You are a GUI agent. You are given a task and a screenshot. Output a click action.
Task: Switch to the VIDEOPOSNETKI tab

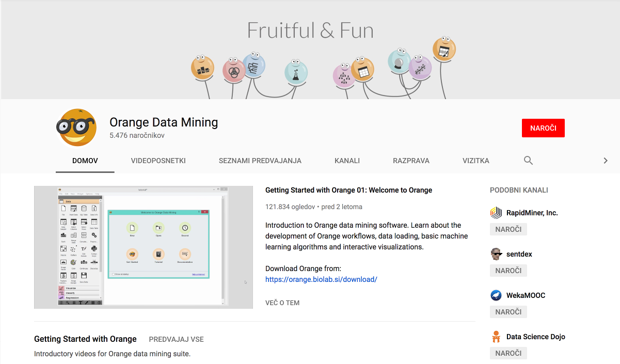click(158, 161)
